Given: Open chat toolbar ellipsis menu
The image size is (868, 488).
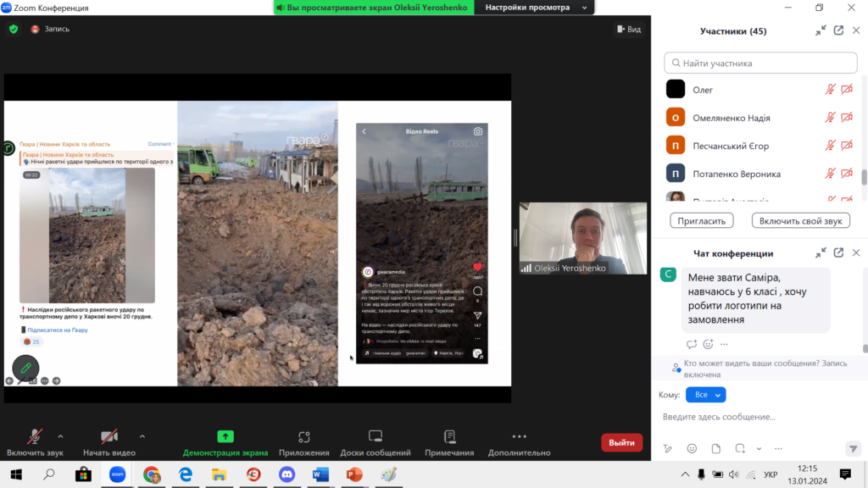Looking at the screenshot, I should click(778, 449).
